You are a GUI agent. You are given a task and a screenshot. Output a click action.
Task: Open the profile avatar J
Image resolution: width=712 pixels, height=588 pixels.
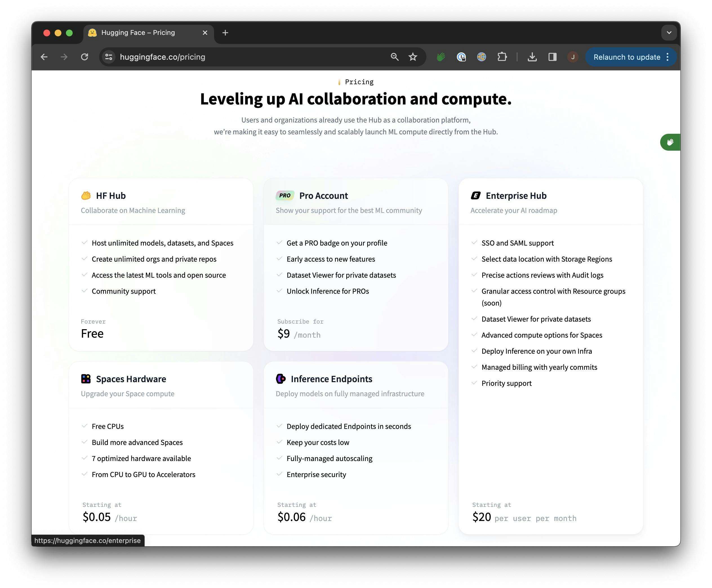click(x=573, y=57)
